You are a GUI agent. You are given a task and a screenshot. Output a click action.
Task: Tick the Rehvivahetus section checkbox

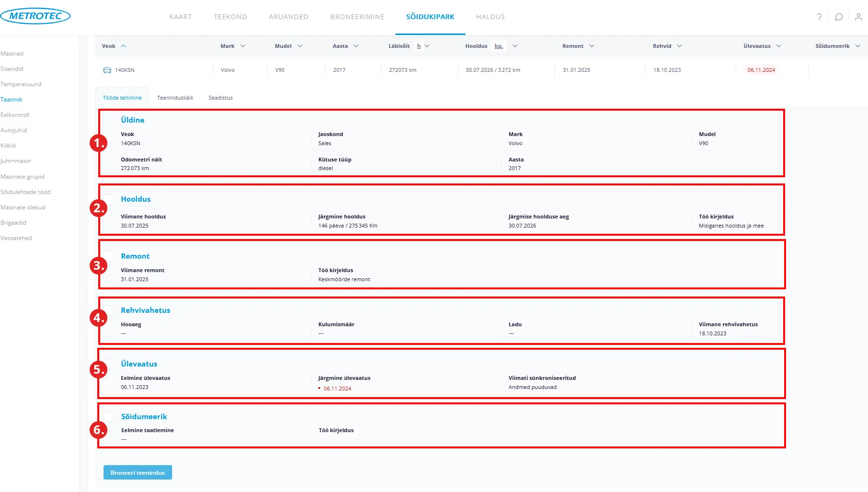pyautogui.click(x=109, y=310)
